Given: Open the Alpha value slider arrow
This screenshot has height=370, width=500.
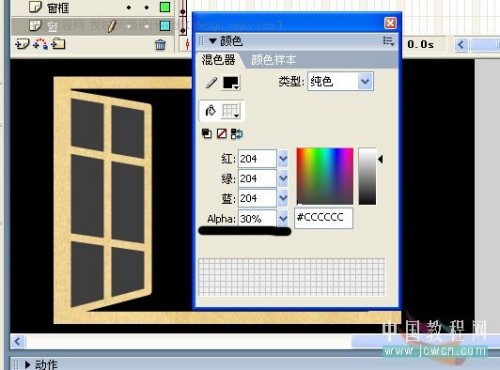Looking at the screenshot, I should pos(283,218).
